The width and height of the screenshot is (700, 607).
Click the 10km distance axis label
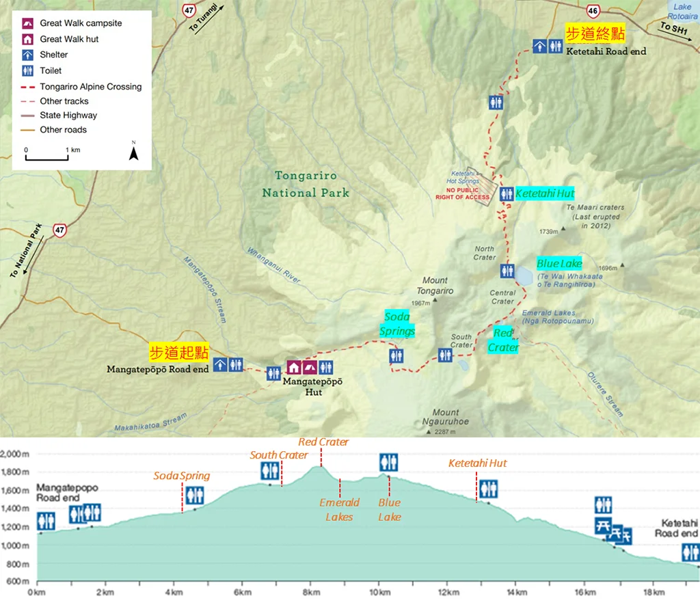click(x=379, y=592)
